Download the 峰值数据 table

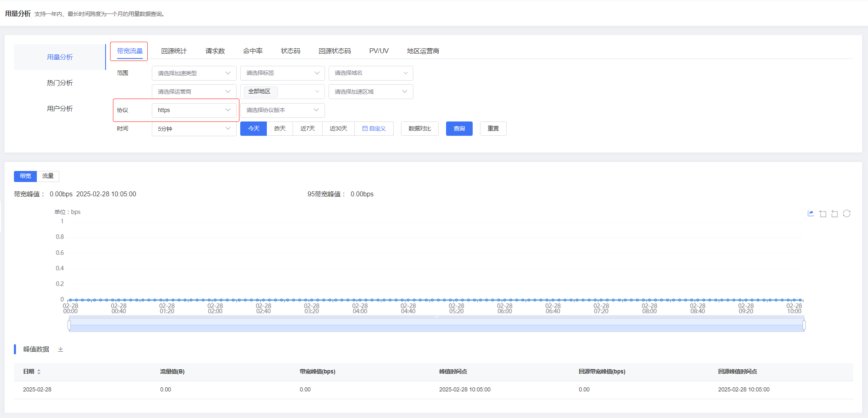pyautogui.click(x=61, y=349)
